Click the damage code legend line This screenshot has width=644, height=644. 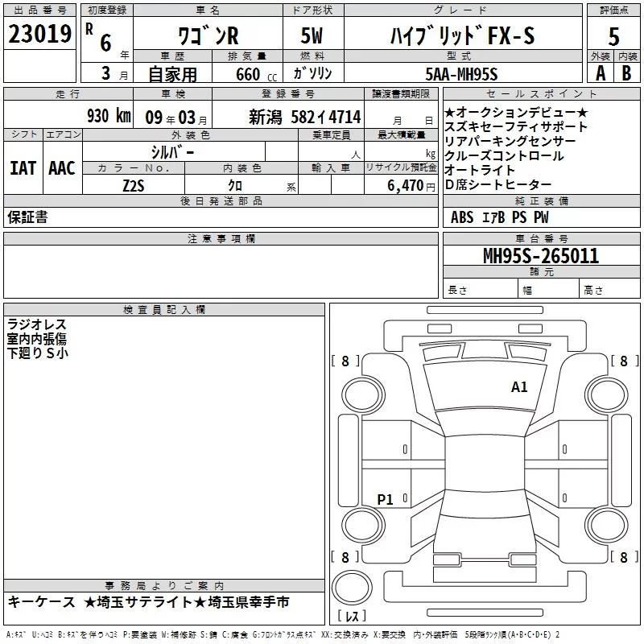tap(283, 635)
